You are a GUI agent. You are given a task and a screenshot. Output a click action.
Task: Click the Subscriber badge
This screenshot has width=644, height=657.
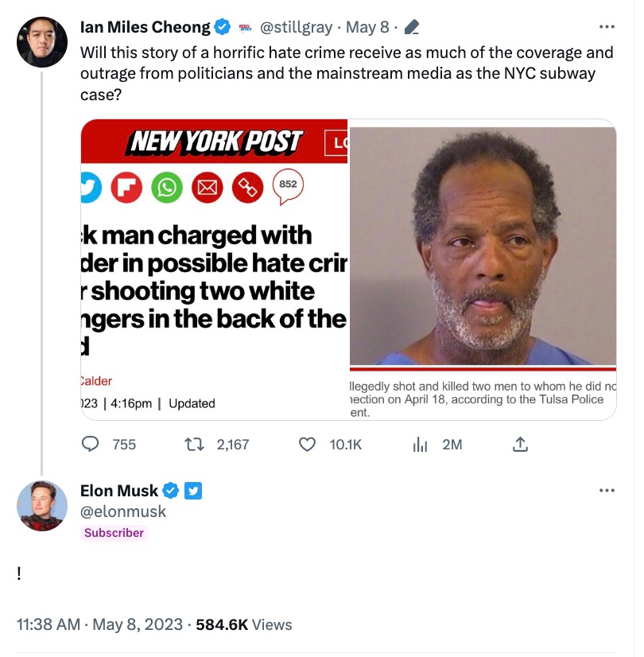pos(114,533)
